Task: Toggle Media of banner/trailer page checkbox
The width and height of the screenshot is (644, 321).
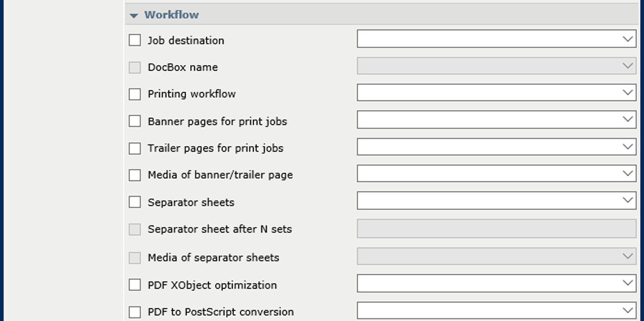Action: coord(135,175)
